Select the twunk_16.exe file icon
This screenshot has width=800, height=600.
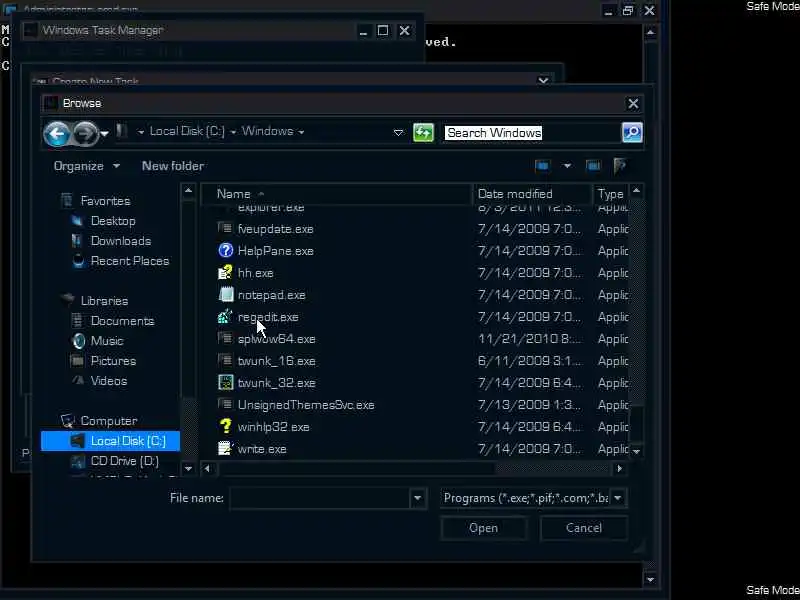226,361
